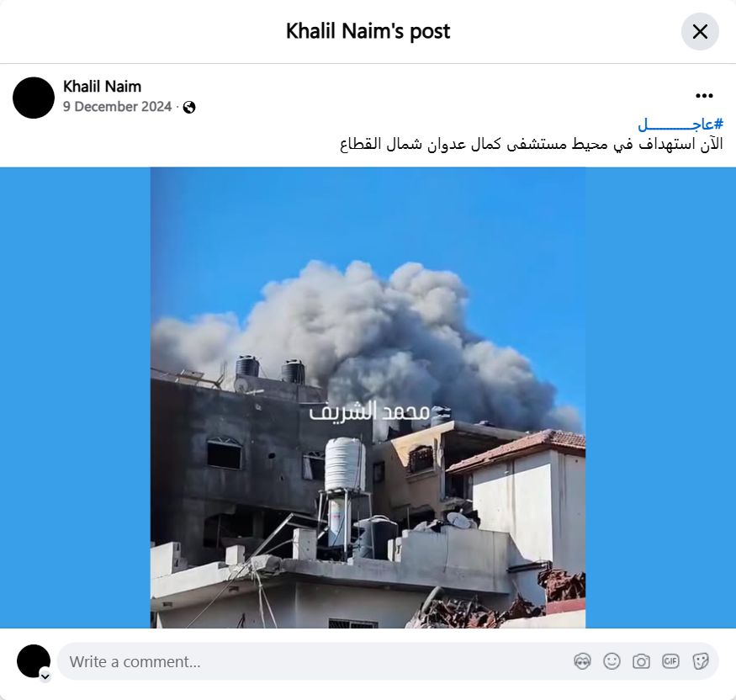Open the sticker picker icon
The height and width of the screenshot is (700, 736).
pyautogui.click(x=701, y=661)
